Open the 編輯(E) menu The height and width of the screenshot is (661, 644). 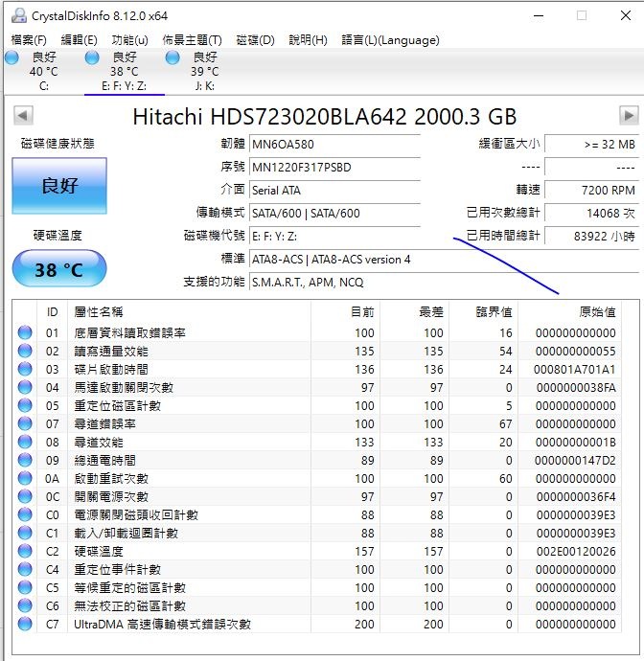(x=79, y=40)
